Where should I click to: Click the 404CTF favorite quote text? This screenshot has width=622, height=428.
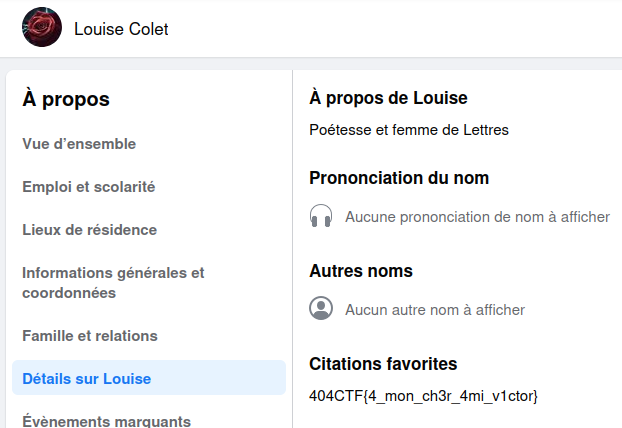click(x=424, y=396)
